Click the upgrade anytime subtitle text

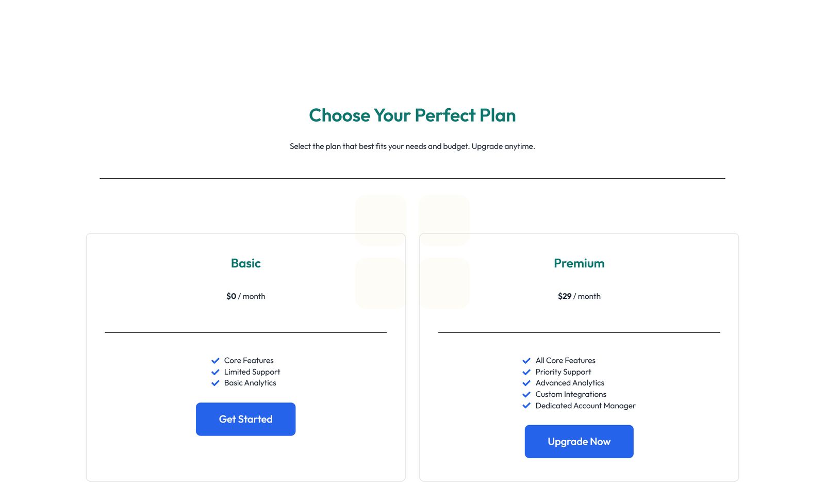pyautogui.click(x=412, y=146)
